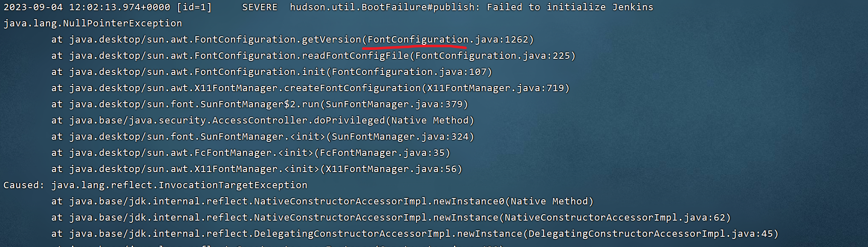
Task: Click the timestamp 2023-09-04 12:02:13.974+0000
Action: 87,7
